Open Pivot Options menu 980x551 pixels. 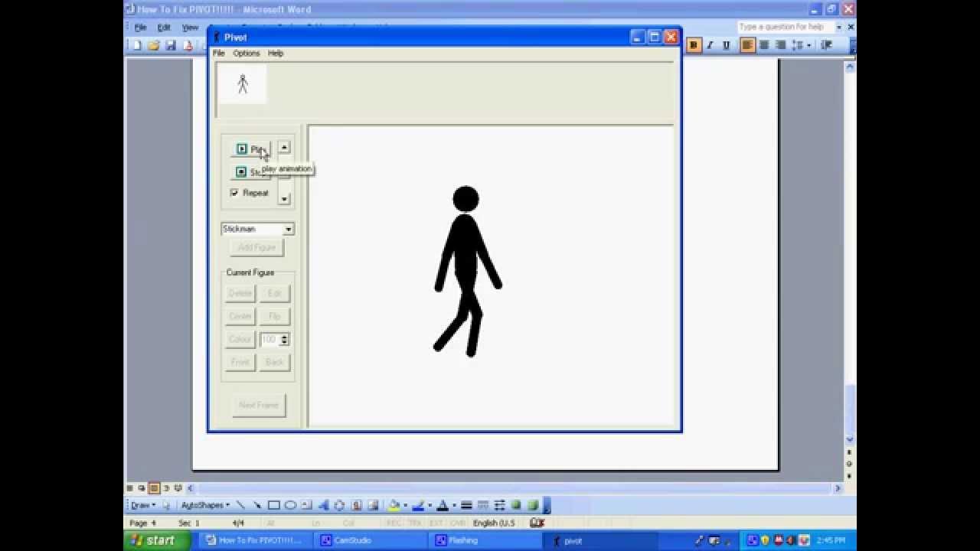247,54
